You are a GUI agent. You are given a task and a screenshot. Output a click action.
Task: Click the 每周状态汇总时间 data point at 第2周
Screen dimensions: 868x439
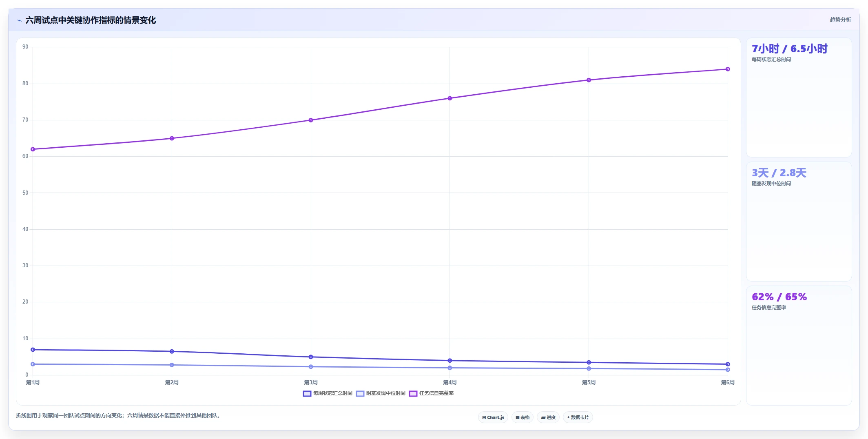[172, 351]
